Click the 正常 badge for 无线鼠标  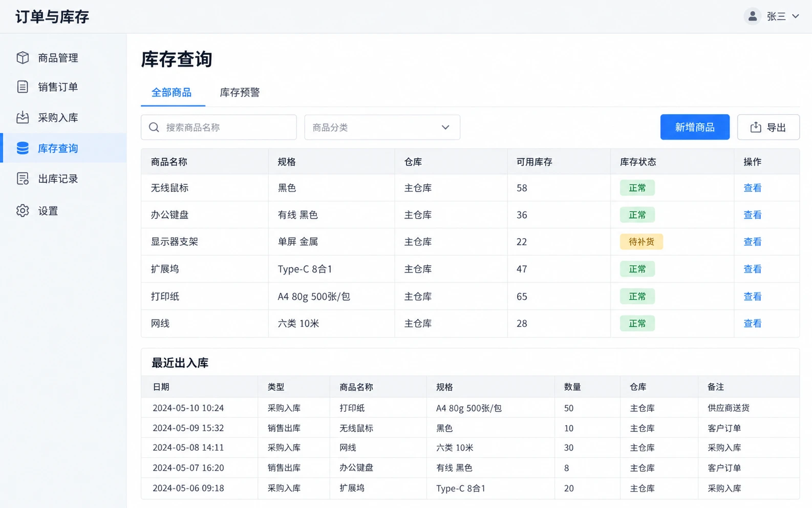637,188
